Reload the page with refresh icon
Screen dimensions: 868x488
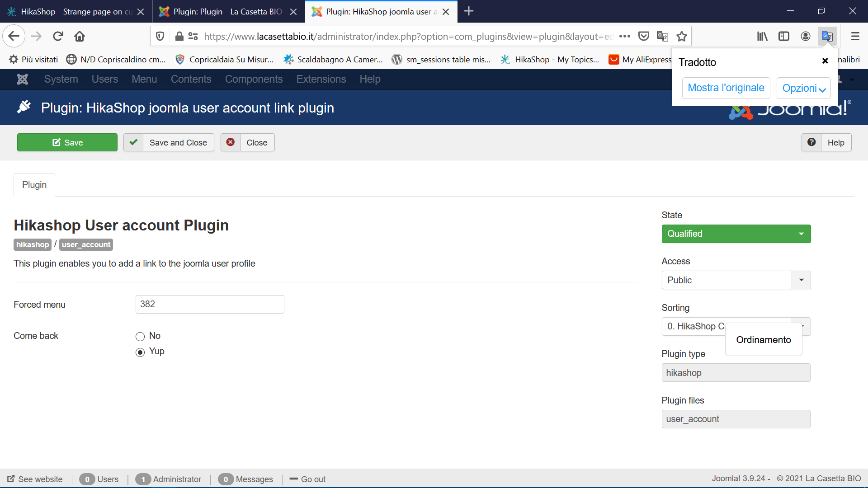pos(58,36)
